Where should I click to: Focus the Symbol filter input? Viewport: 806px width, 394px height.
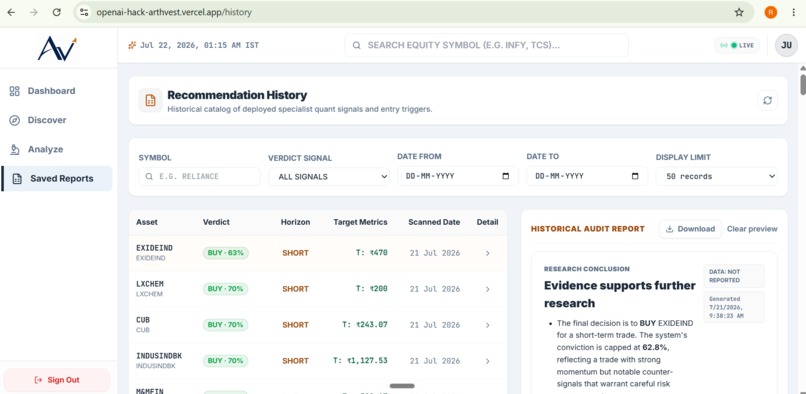pos(199,176)
